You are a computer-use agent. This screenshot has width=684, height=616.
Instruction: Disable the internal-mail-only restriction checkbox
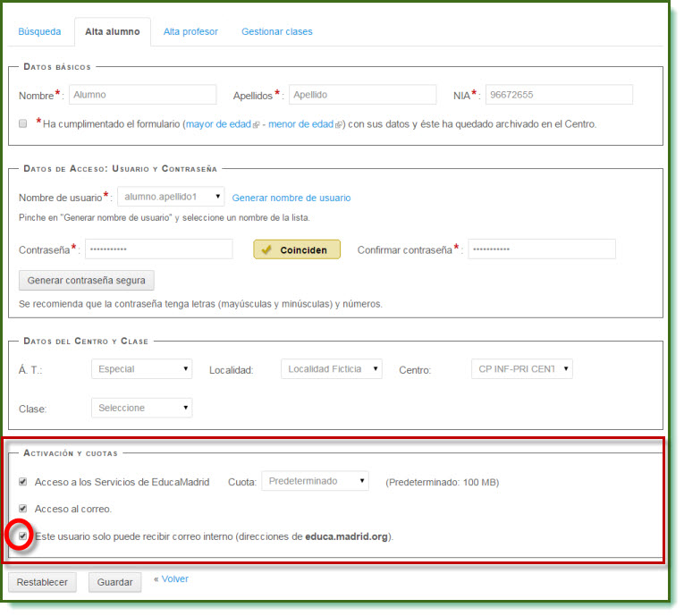[23, 536]
